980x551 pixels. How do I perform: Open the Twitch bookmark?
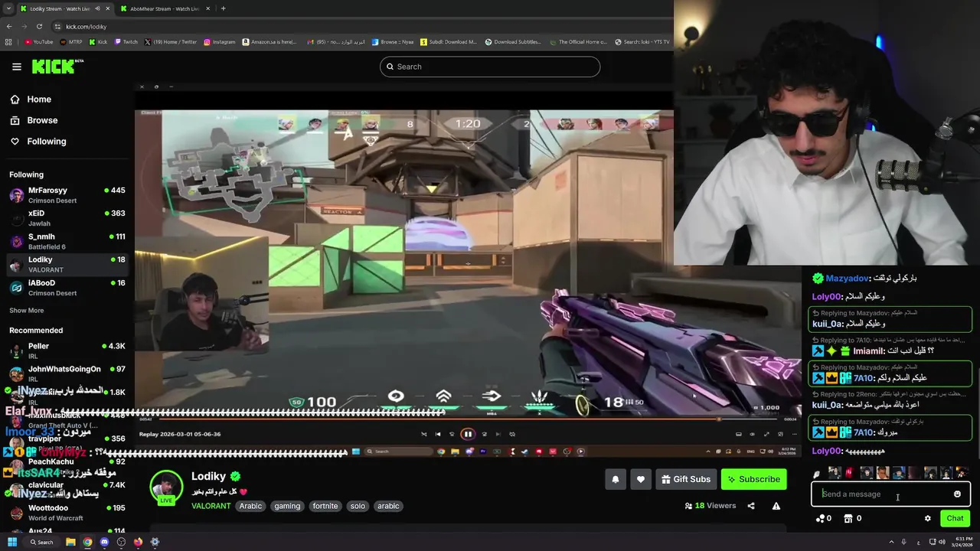(x=126, y=42)
